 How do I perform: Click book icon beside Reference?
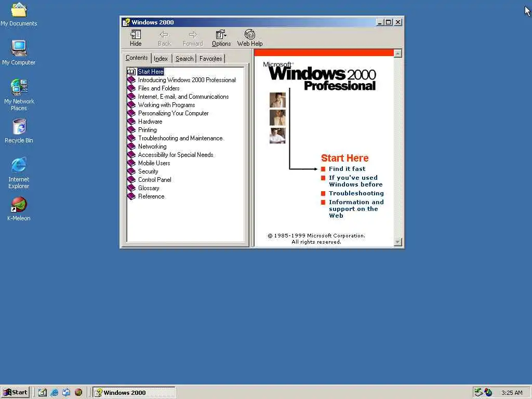(x=131, y=196)
